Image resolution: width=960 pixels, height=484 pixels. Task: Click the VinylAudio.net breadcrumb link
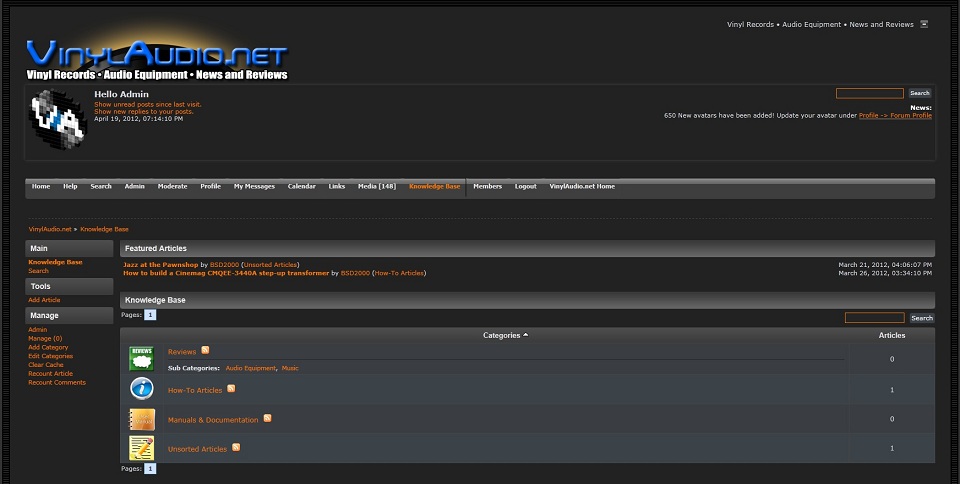pos(50,229)
